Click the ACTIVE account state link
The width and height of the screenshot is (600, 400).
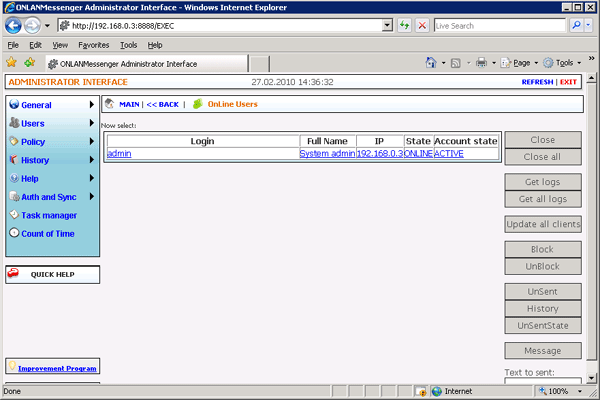click(449, 153)
